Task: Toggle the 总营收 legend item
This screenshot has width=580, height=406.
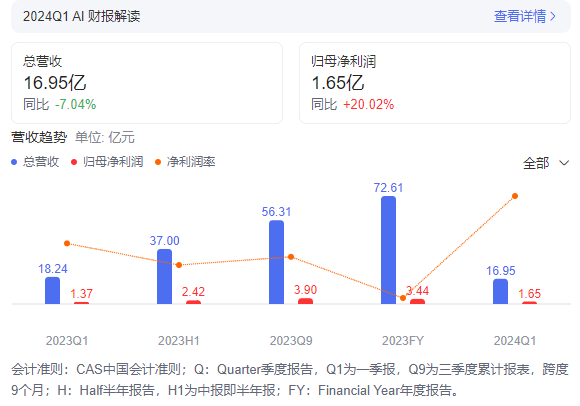Action: [35, 162]
